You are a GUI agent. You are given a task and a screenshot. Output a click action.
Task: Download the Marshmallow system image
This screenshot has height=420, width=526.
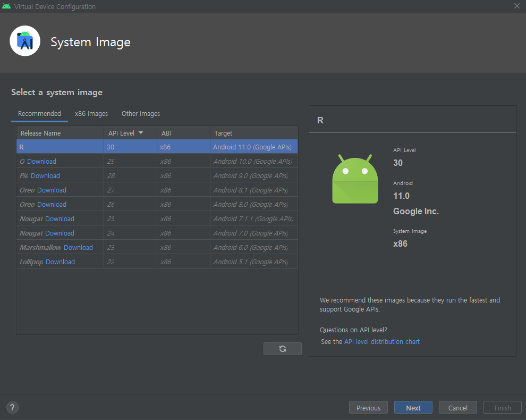[78, 248]
